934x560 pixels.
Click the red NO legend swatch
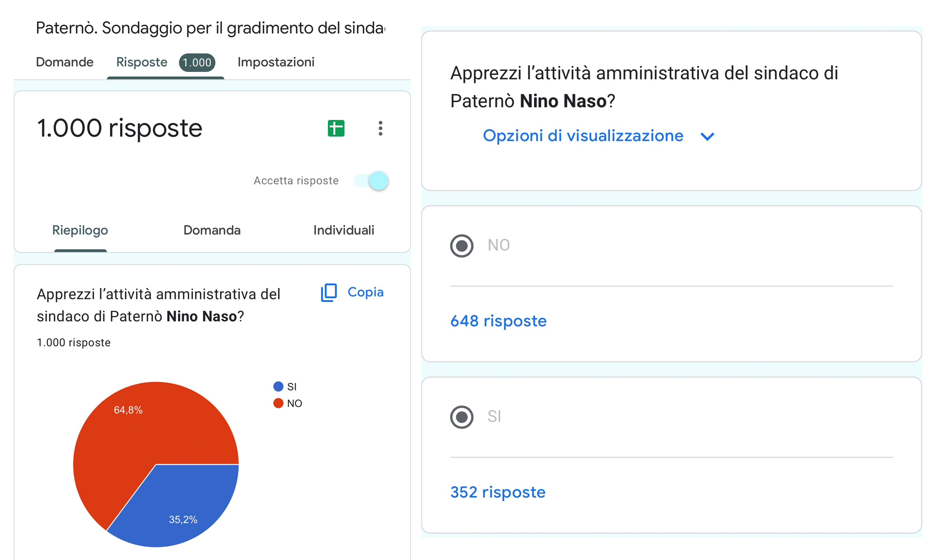(x=278, y=403)
